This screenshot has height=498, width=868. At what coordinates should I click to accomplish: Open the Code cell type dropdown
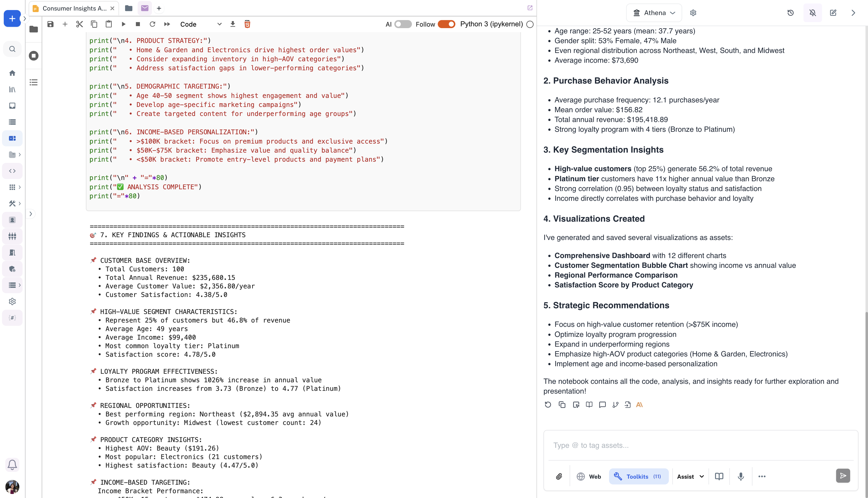[x=201, y=24]
